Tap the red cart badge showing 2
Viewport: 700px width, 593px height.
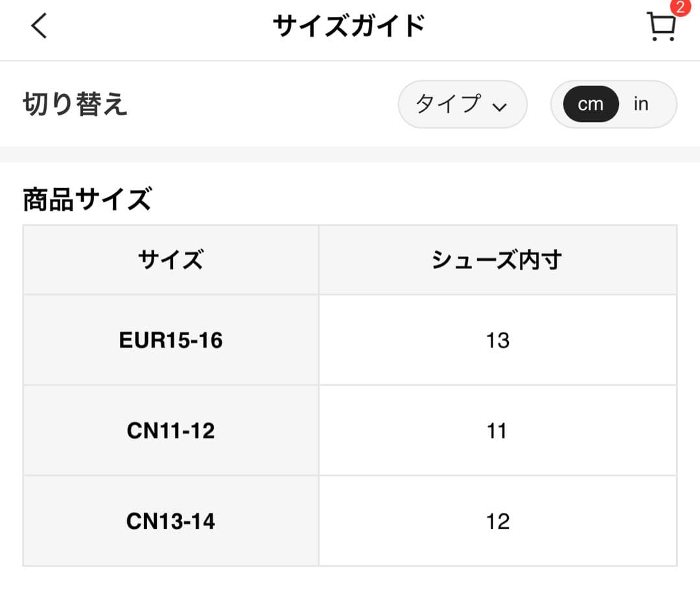[679, 8]
